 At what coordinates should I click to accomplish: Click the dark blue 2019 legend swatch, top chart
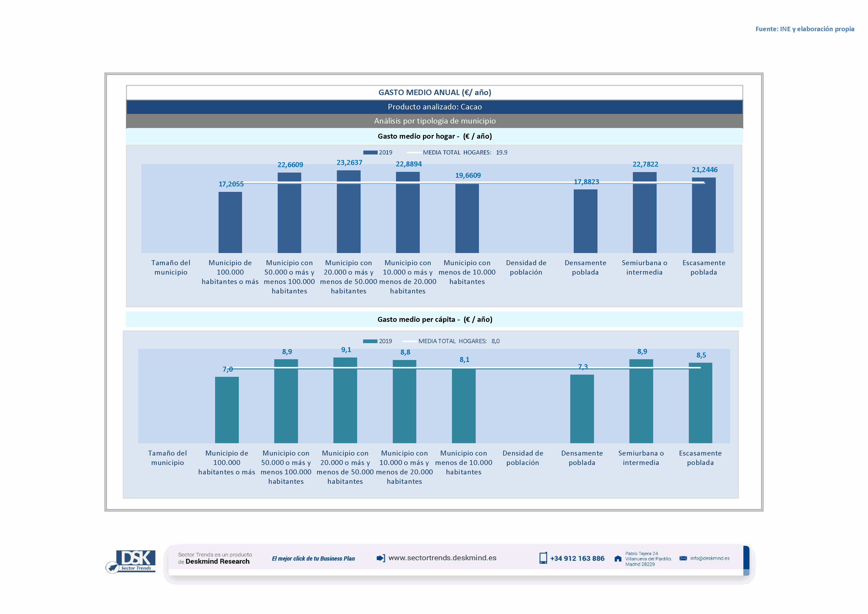pyautogui.click(x=370, y=152)
